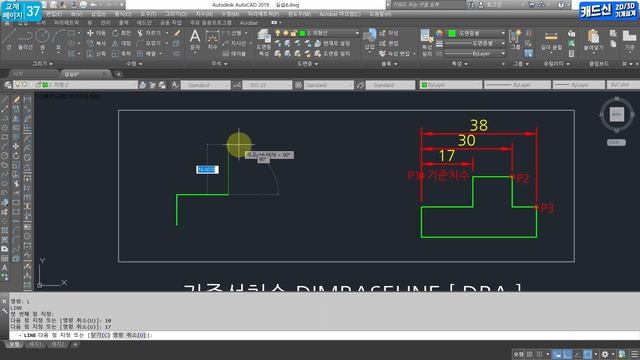Open the second paper layout tab
This screenshot has height=360, width=640.
pyautogui.click(x=57, y=345)
